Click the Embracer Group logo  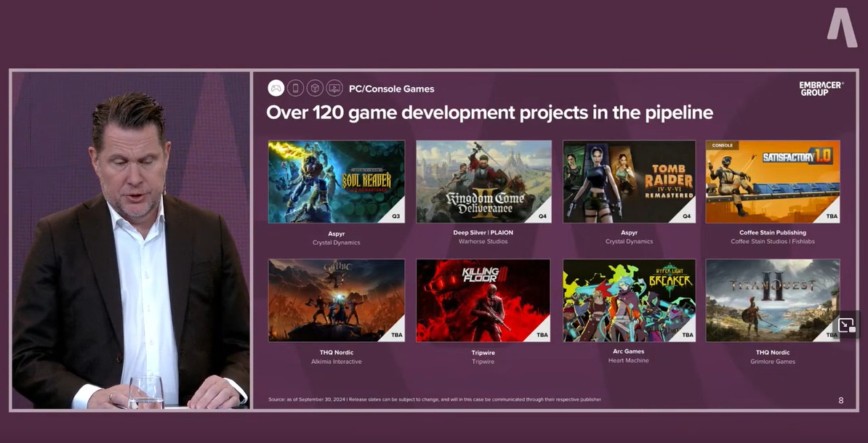(x=821, y=89)
